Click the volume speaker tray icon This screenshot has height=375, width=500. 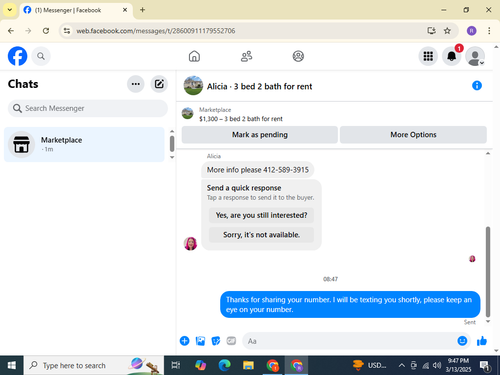(437, 365)
